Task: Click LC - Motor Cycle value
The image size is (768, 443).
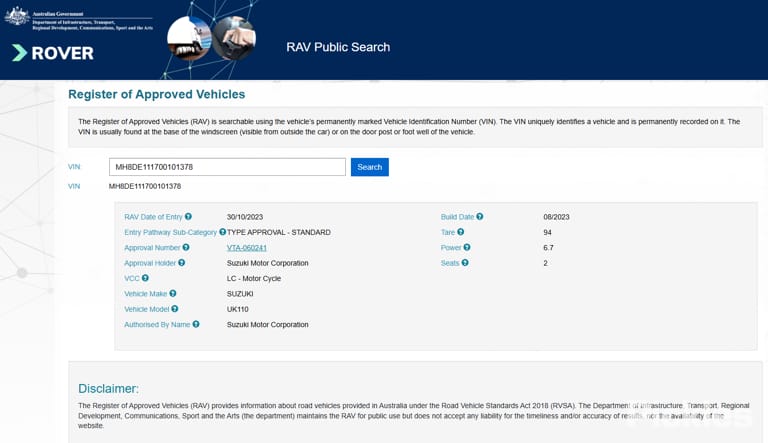Action: coord(254,278)
